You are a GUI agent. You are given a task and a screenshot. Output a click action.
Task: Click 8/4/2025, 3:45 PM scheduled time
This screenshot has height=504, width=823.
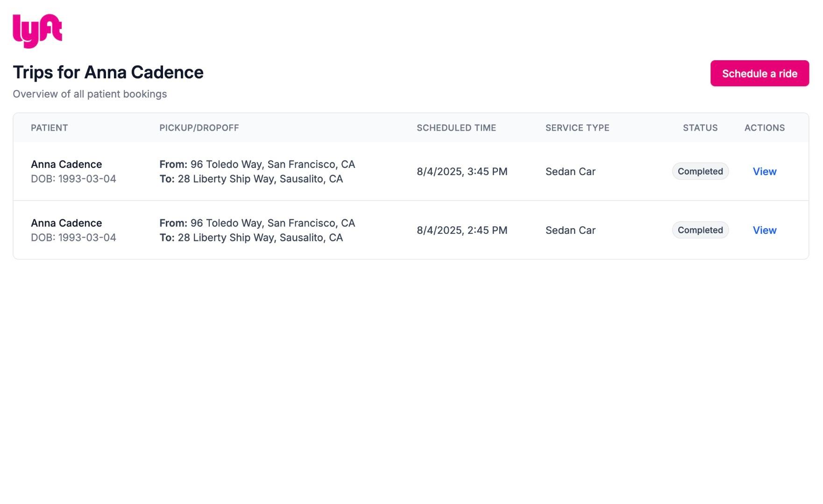pyautogui.click(x=461, y=171)
